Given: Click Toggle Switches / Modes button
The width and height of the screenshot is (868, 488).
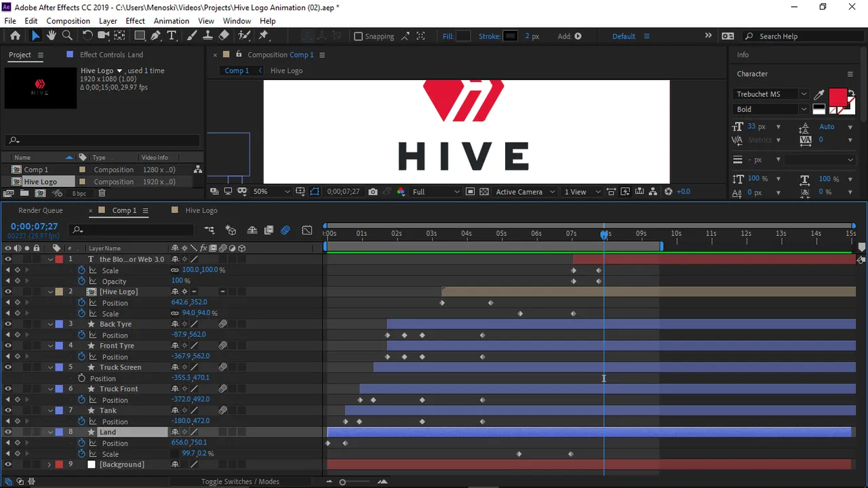Looking at the screenshot, I should tap(240, 482).
